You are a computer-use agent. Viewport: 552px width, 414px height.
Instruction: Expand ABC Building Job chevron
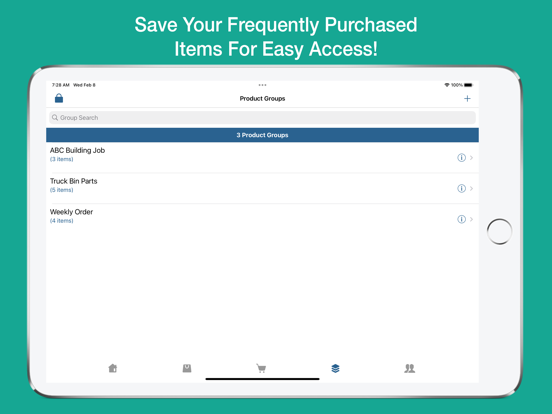click(x=471, y=158)
